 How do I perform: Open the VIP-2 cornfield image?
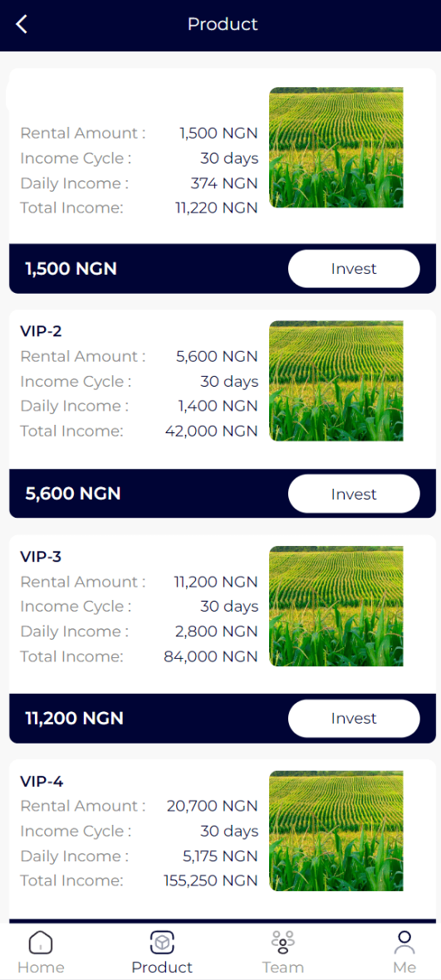pos(336,381)
